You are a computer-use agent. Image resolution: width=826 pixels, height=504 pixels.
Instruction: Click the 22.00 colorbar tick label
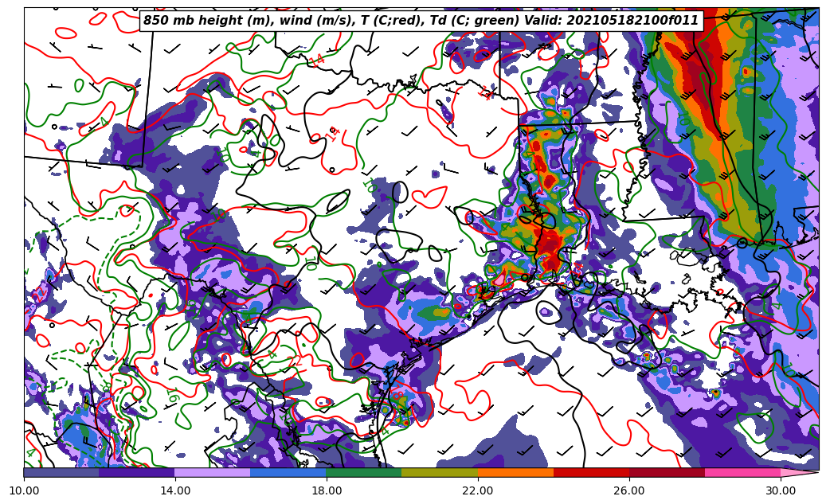478,490
